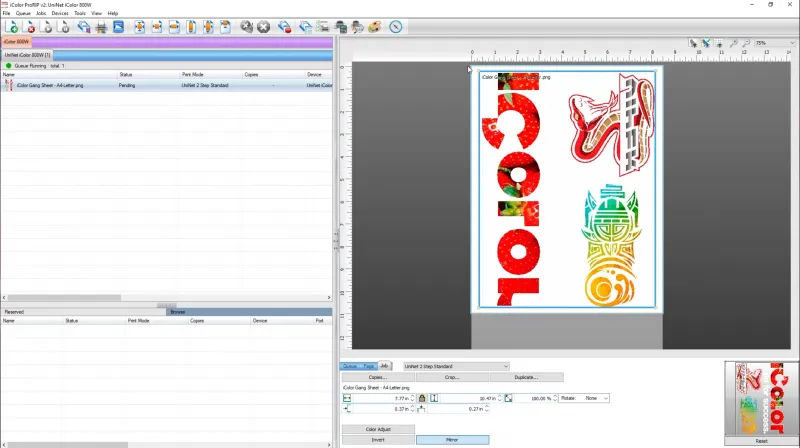The height and width of the screenshot is (448, 800).
Task: Click the Reset button under thumbnail
Action: pos(761,441)
